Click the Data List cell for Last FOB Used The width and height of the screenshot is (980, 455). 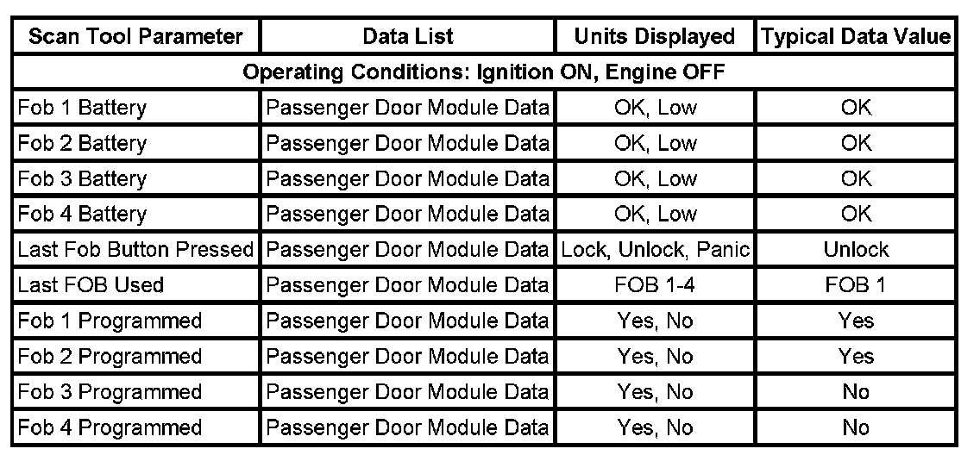[408, 285]
